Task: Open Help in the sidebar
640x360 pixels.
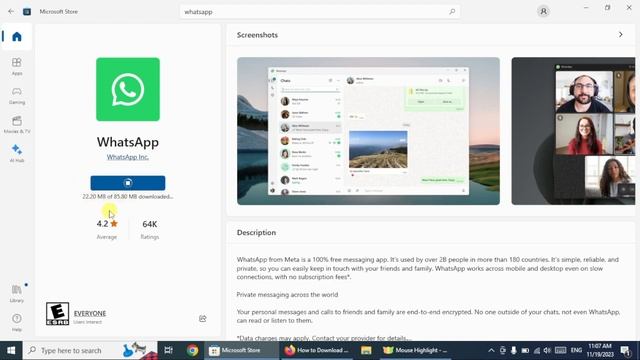Action: 17,322
